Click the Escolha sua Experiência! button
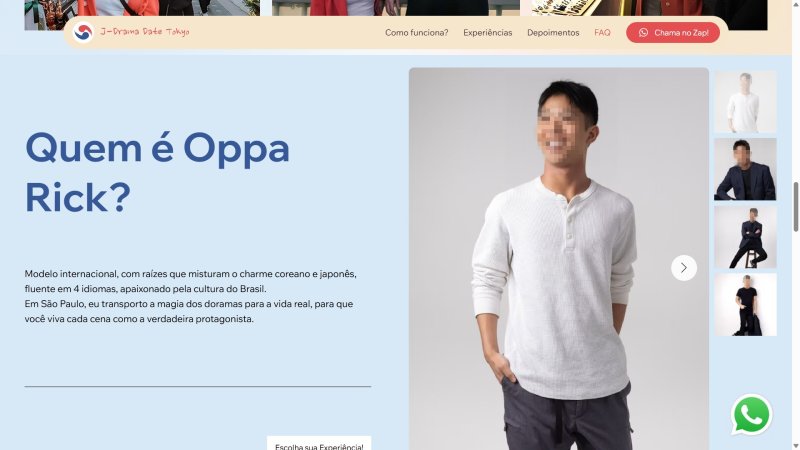This screenshot has width=800, height=450. coord(319,444)
